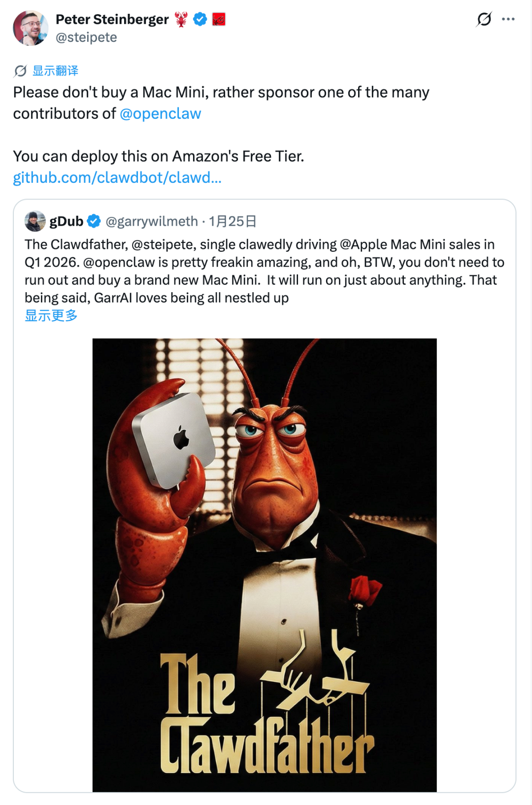Open gDub's small profile avatar

[35, 221]
